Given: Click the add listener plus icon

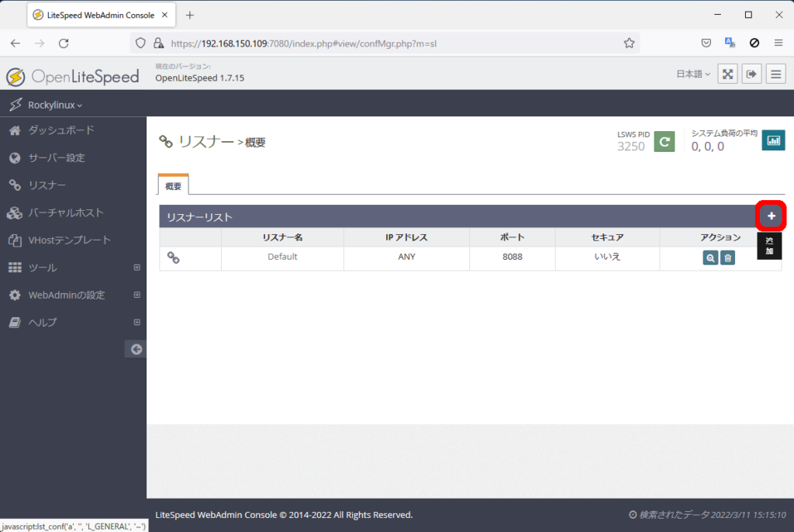Looking at the screenshot, I should point(771,216).
